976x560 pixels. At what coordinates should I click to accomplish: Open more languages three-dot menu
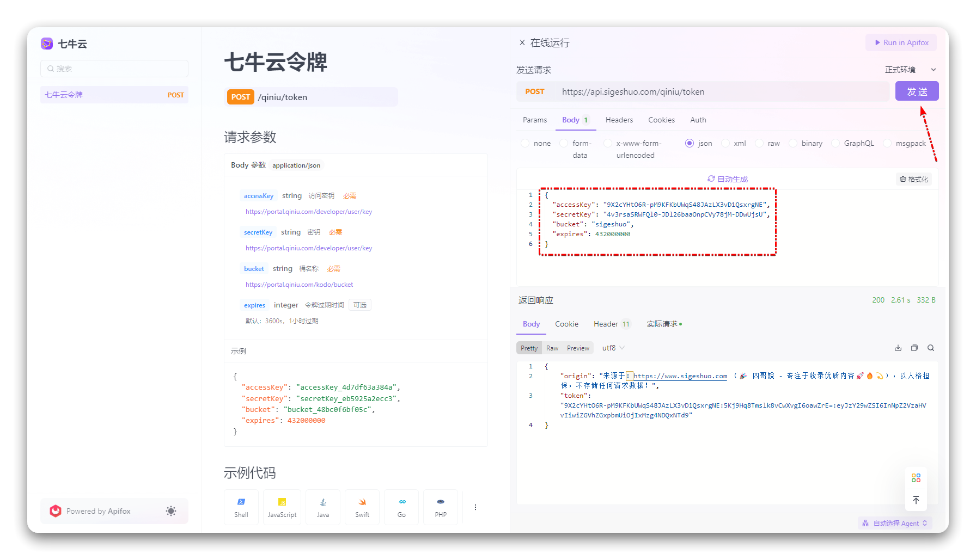(475, 507)
